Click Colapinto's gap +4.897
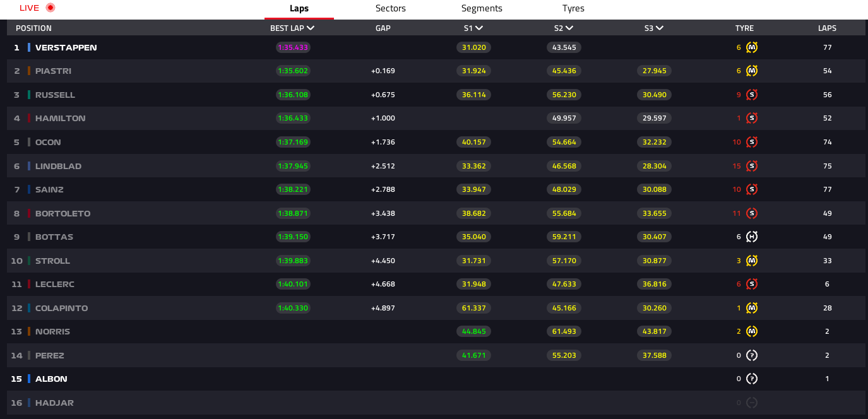868x419 pixels. [x=383, y=308]
